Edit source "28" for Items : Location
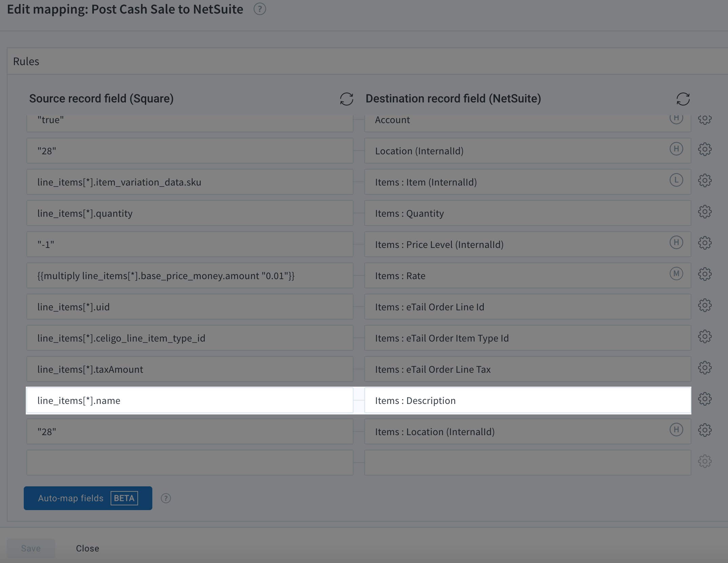Screen dimensions: 728x563 coord(190,431)
